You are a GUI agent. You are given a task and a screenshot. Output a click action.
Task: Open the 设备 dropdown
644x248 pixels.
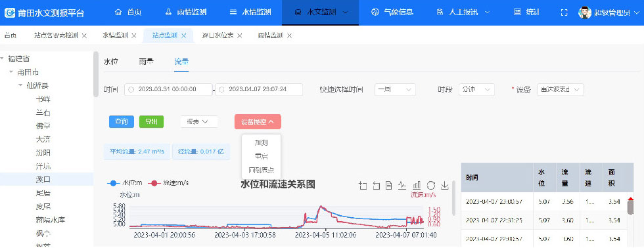(560, 89)
